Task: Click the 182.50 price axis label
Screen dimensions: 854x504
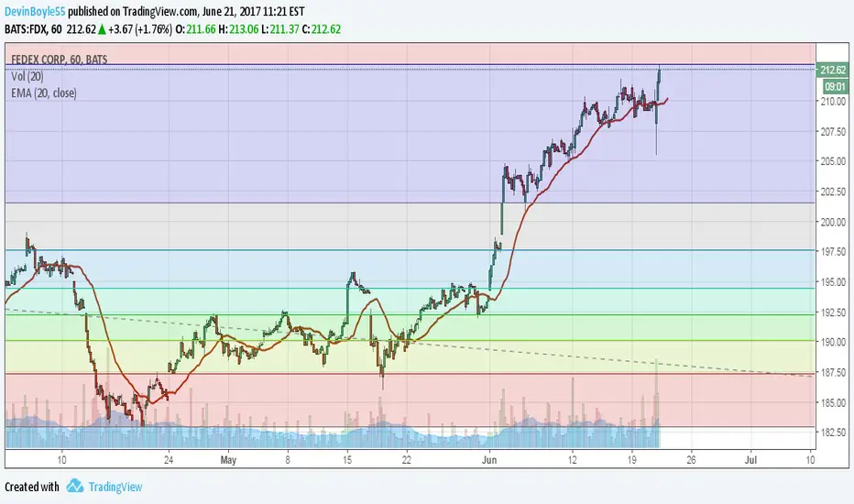Action: click(833, 433)
